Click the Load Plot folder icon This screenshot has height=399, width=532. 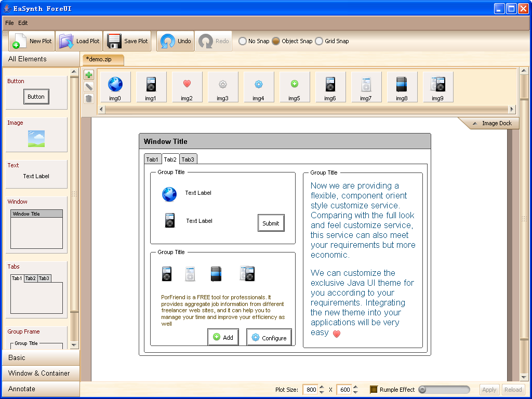pos(66,41)
